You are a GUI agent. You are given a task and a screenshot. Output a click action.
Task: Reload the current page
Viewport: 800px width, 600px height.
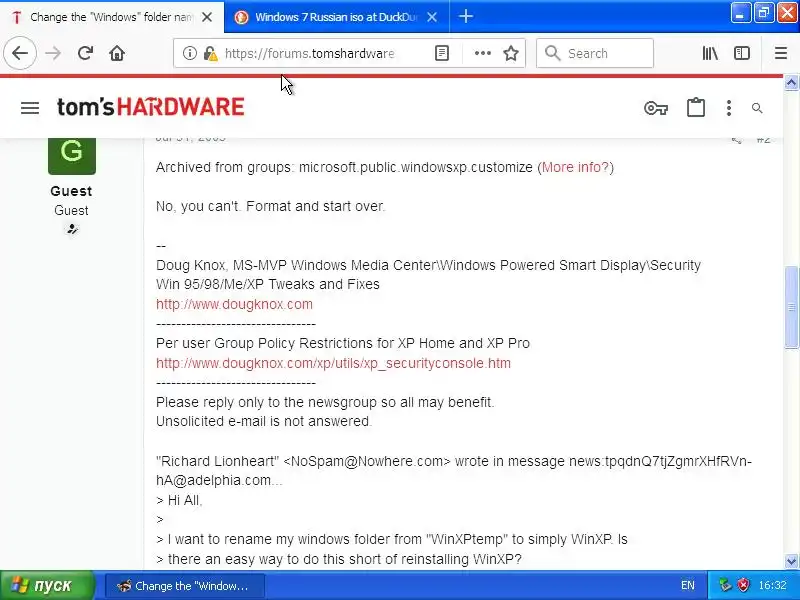pyautogui.click(x=85, y=53)
